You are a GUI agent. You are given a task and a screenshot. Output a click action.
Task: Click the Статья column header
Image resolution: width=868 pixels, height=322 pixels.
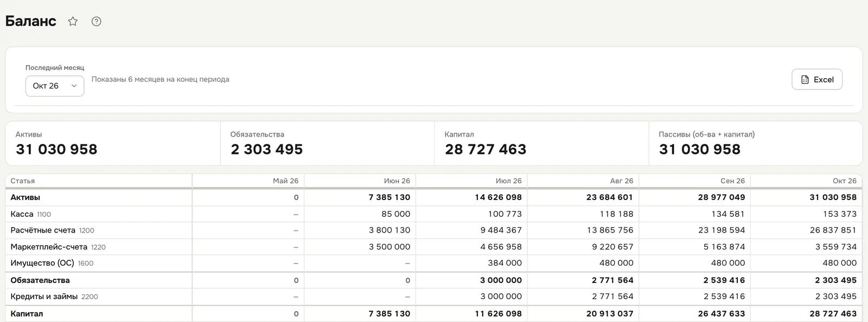tap(23, 181)
